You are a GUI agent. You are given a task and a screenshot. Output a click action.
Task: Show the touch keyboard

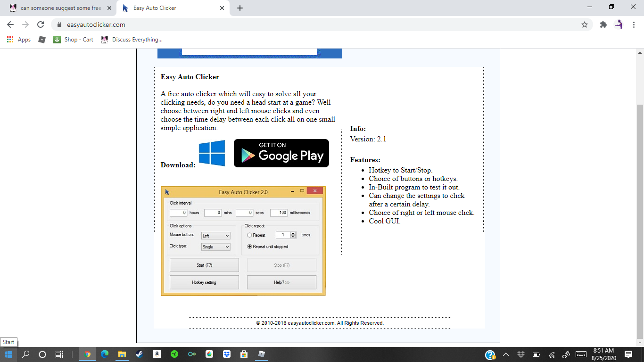pos(581,354)
